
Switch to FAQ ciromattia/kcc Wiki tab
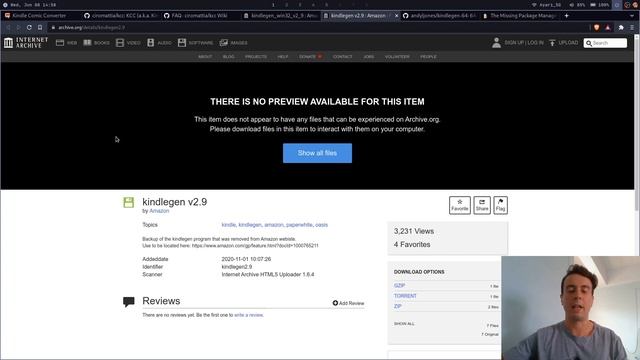point(200,16)
